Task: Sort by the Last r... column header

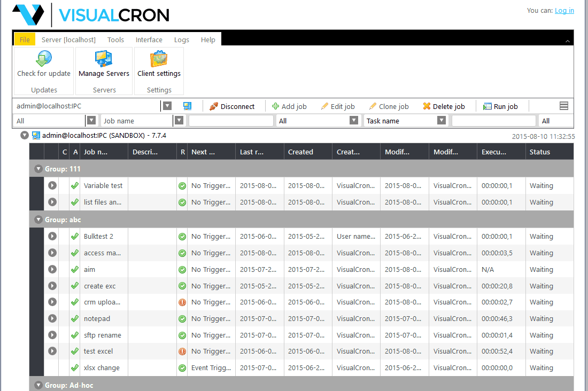Action: (x=259, y=152)
